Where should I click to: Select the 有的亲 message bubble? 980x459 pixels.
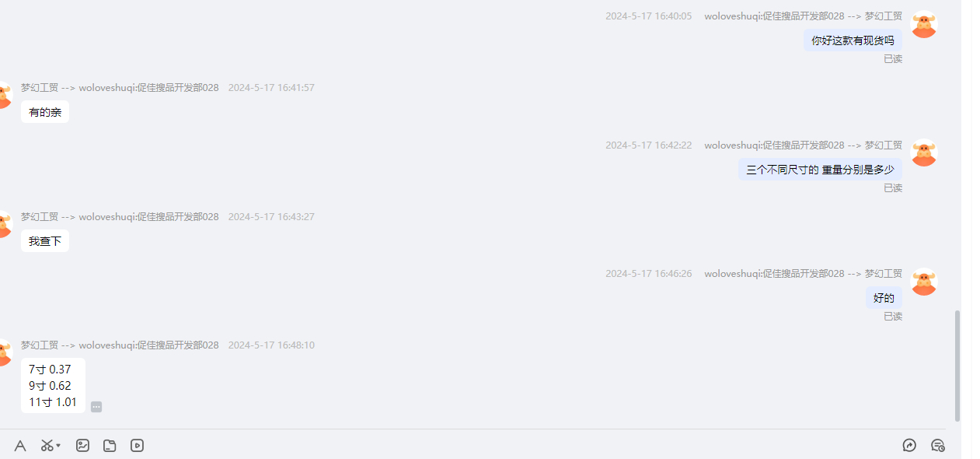tap(45, 112)
